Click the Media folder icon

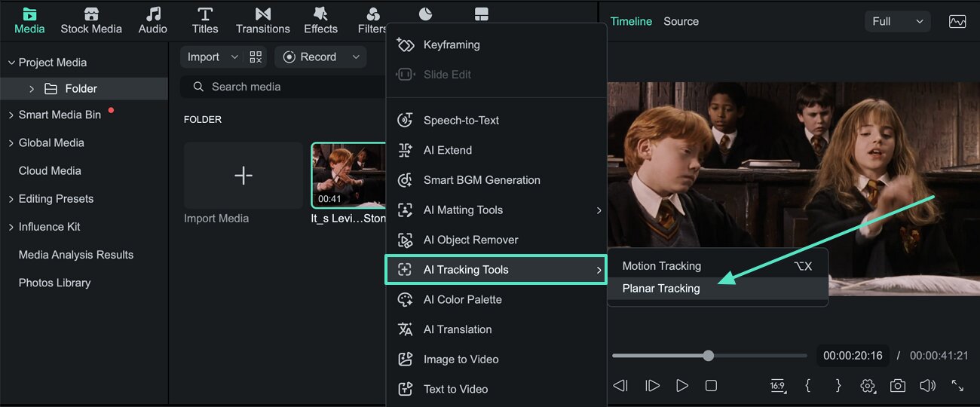pos(29,14)
